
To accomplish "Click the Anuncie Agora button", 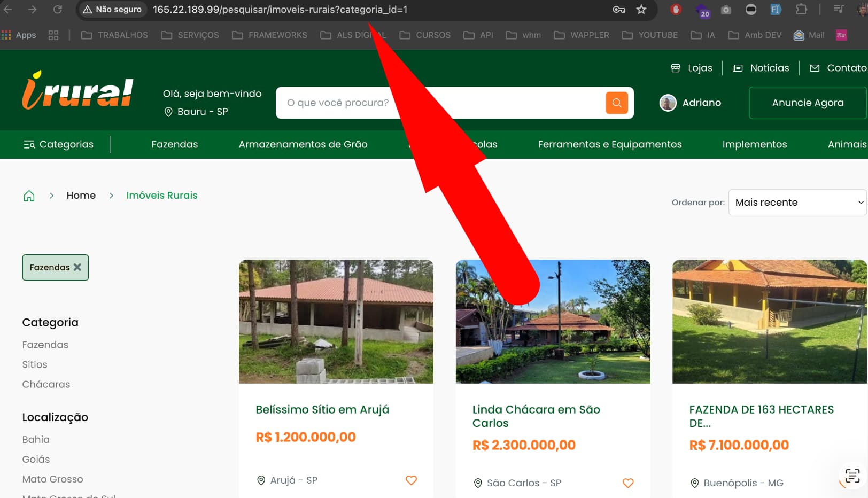I will [807, 103].
